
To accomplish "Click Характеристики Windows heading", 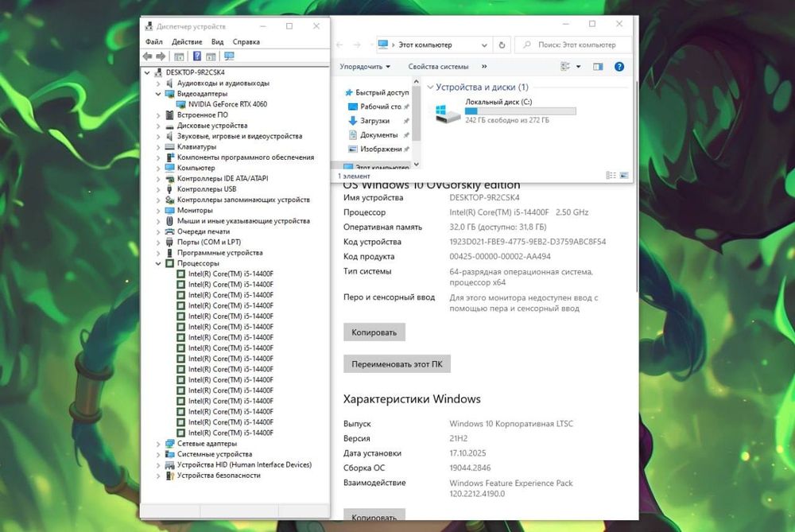I will [412, 399].
